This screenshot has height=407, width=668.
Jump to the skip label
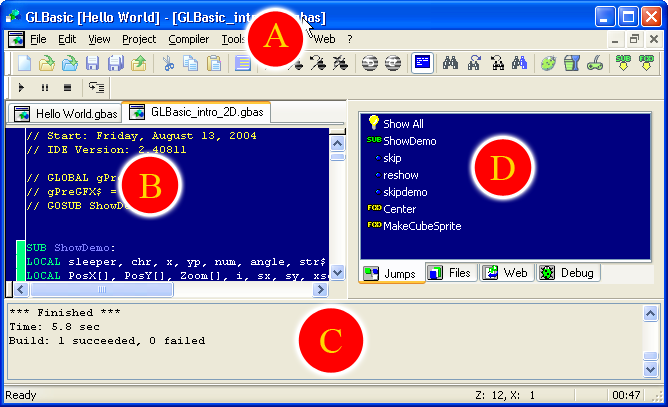click(x=392, y=158)
